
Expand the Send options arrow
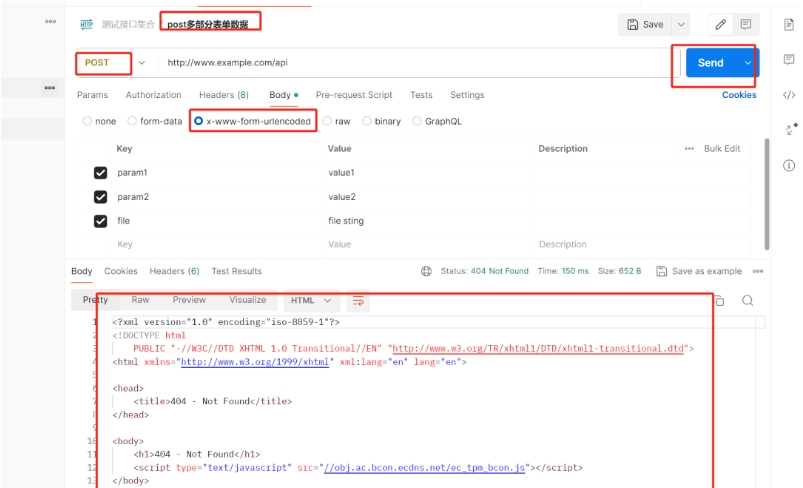coord(748,62)
